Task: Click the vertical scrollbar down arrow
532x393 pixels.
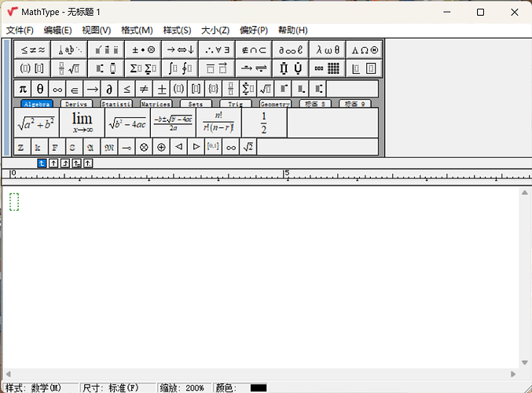Action: [525, 362]
